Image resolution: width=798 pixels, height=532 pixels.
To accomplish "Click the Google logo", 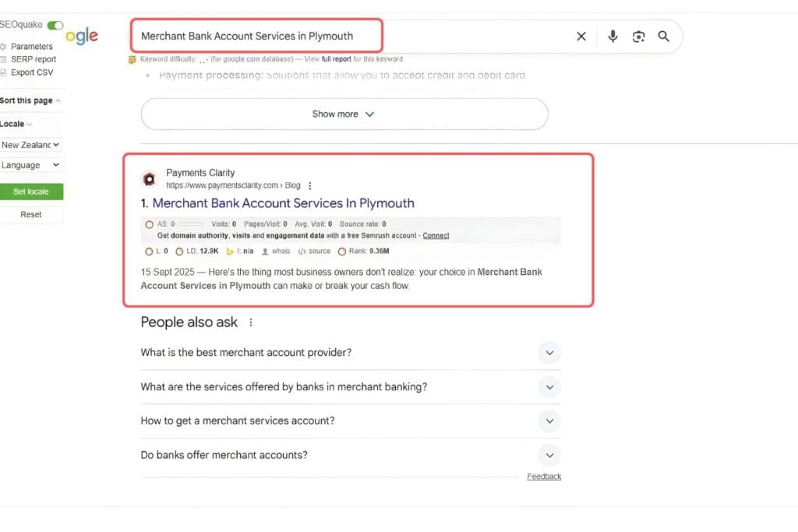I will click(82, 36).
